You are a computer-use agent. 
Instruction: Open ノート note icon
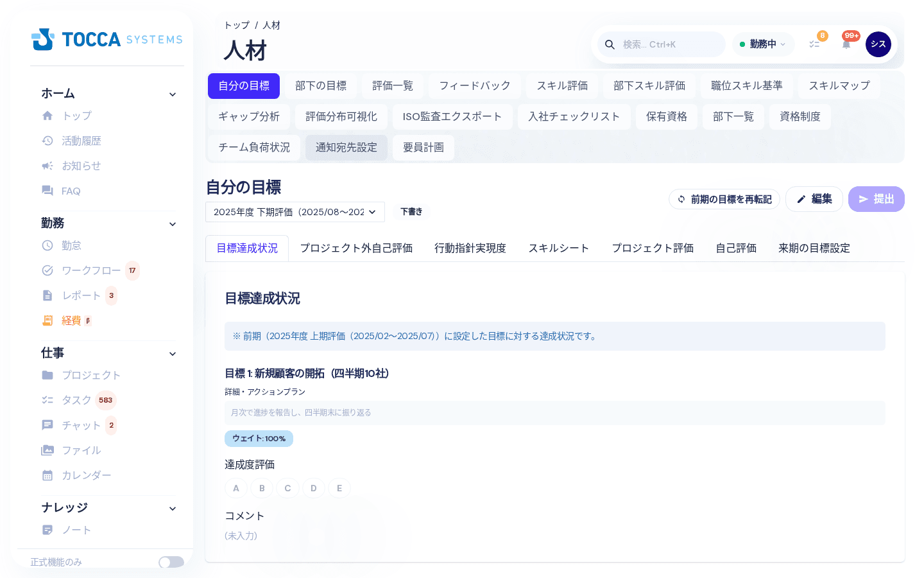coord(47,530)
